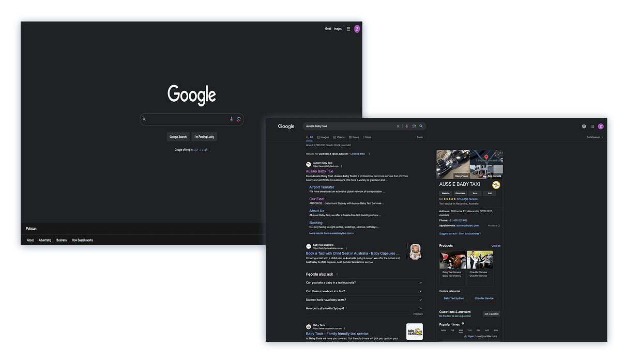Click the blue search magnifier in results page
Viewport: 624px width, 364px height.
(421, 126)
